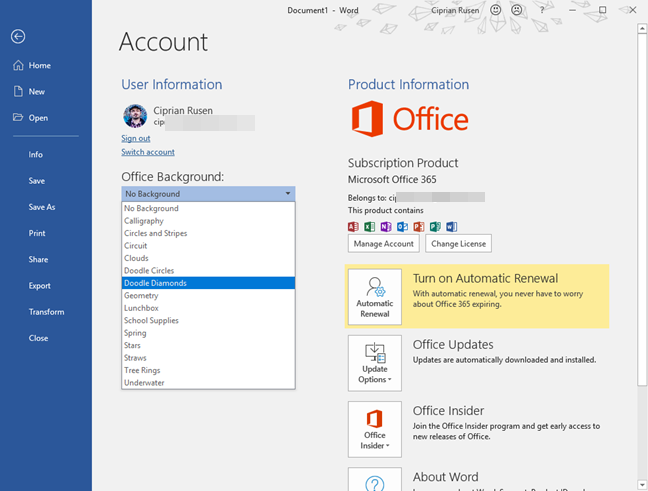Open the Office Insider dropdown button
648x491 pixels.
click(375, 429)
